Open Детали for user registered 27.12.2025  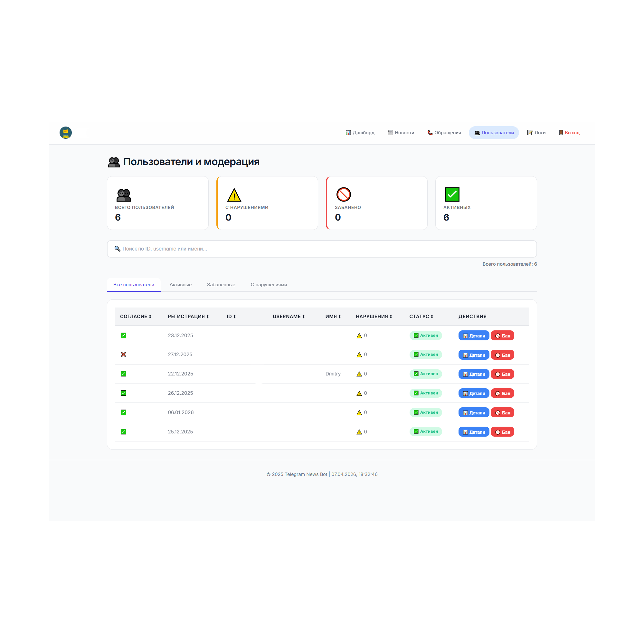point(474,355)
